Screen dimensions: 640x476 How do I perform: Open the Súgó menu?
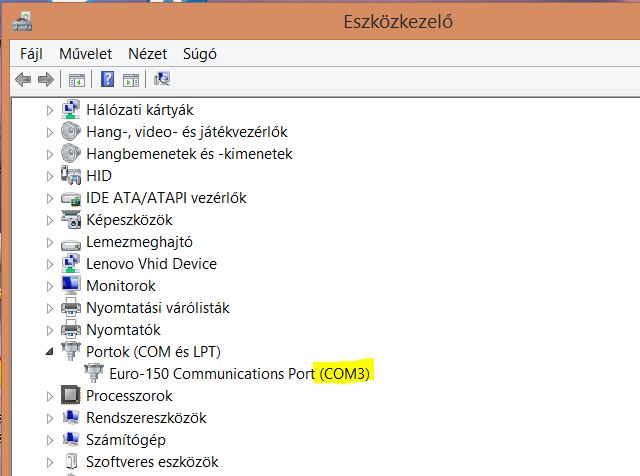[199, 54]
